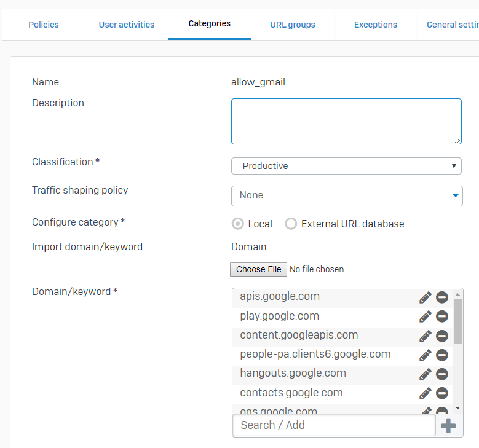Go to the URL groups tab
The width and height of the screenshot is (479, 448).
point(293,25)
